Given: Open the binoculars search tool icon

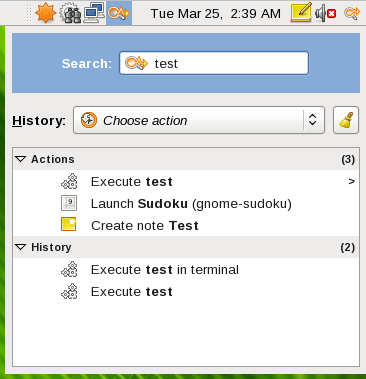Looking at the screenshot, I should [70, 13].
